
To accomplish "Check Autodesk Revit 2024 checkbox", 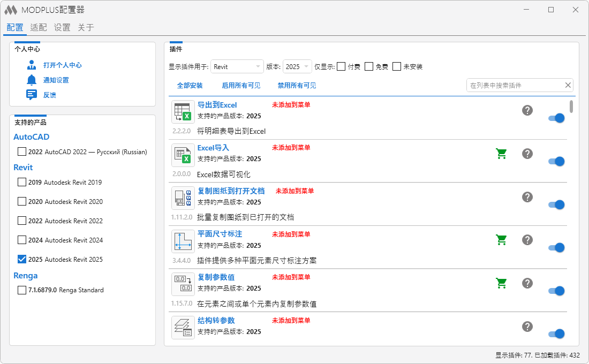I will 22,240.
